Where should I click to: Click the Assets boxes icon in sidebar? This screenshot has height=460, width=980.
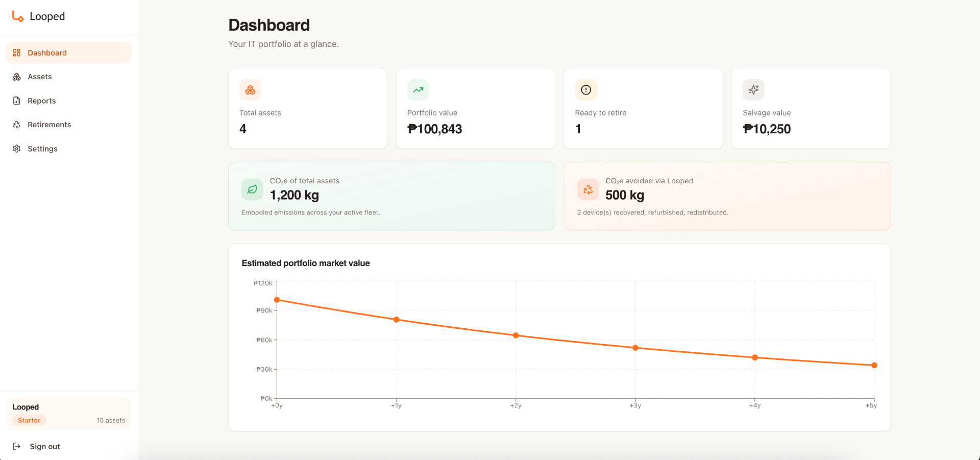click(17, 77)
